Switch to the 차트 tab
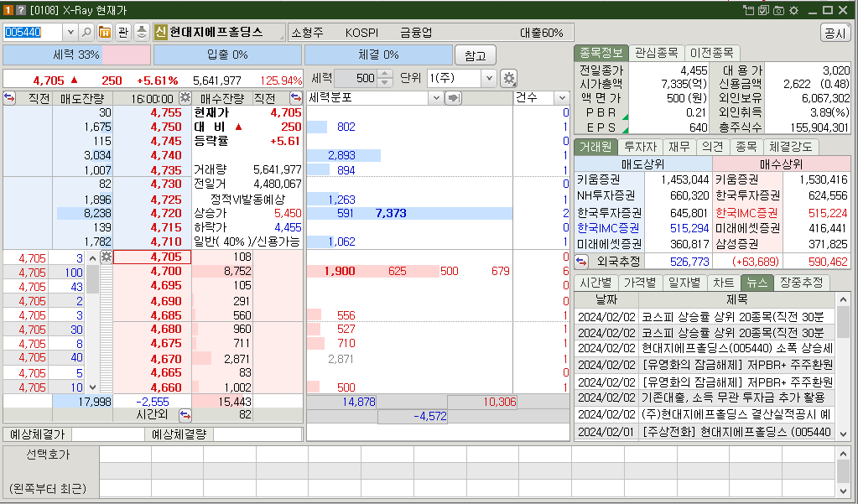The height and width of the screenshot is (504, 858). (x=723, y=283)
